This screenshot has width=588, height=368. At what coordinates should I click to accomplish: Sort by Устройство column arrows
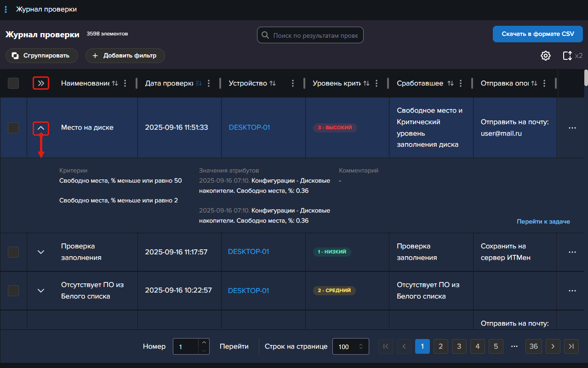273,83
